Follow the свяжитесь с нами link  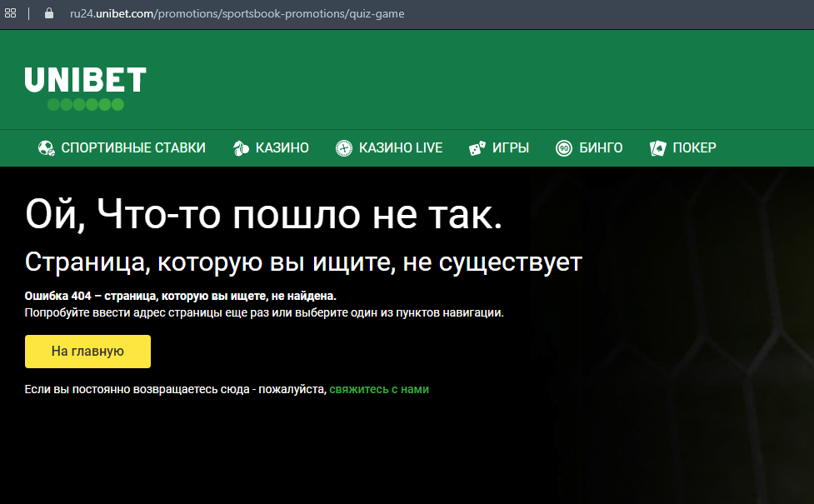379,389
